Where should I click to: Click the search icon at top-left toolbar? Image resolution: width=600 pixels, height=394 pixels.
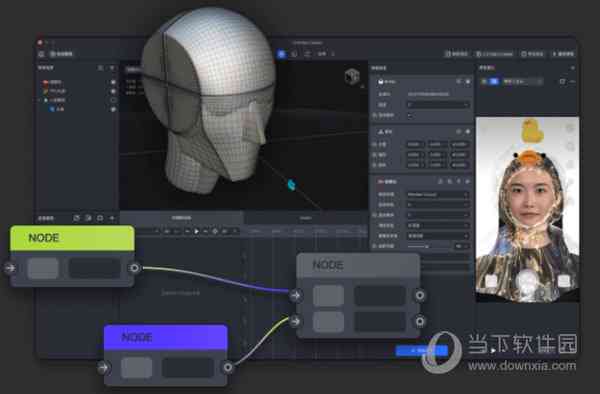click(41, 54)
